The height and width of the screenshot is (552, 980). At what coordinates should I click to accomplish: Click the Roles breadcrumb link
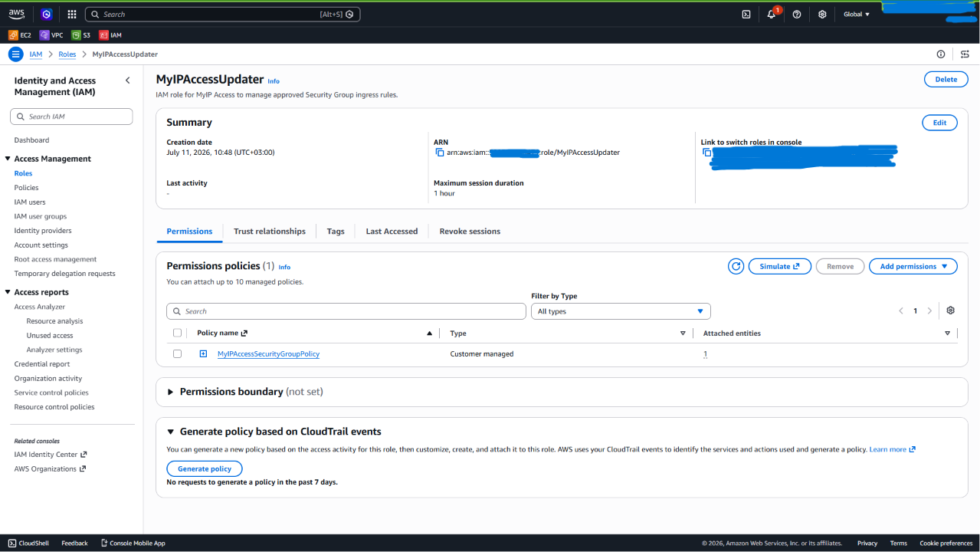point(67,54)
